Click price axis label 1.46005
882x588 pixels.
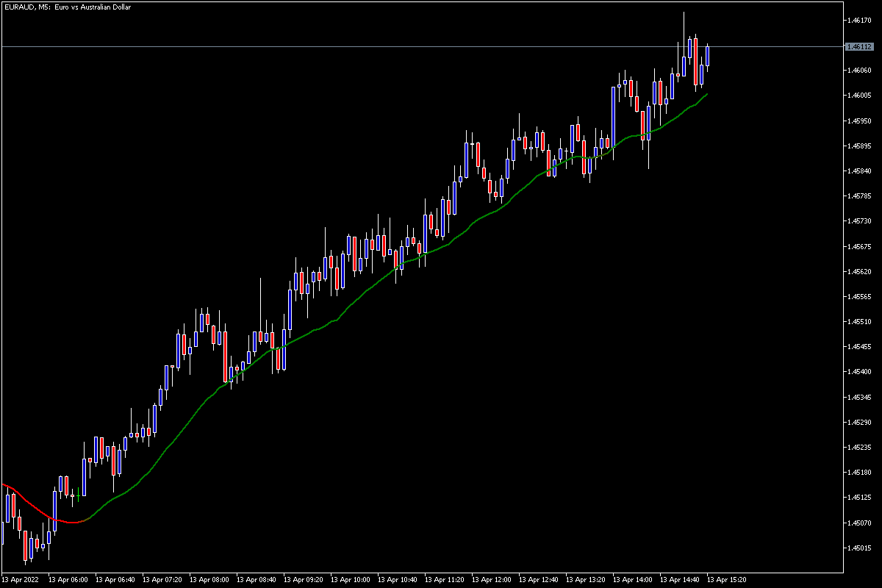click(x=858, y=96)
